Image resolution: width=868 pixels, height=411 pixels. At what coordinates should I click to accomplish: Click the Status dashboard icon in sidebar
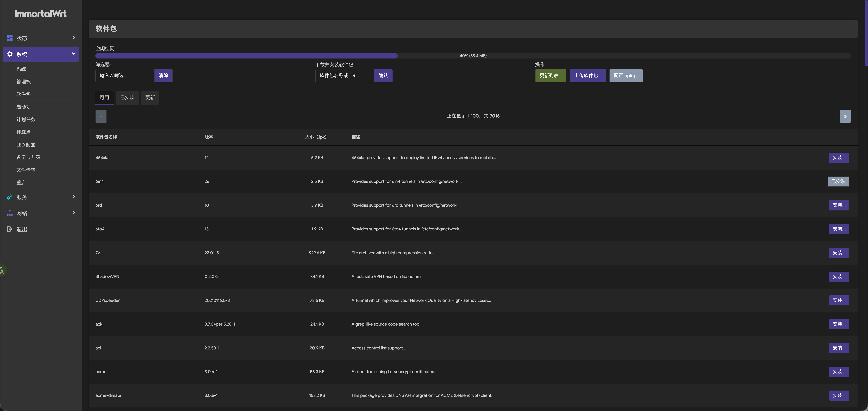tap(10, 38)
